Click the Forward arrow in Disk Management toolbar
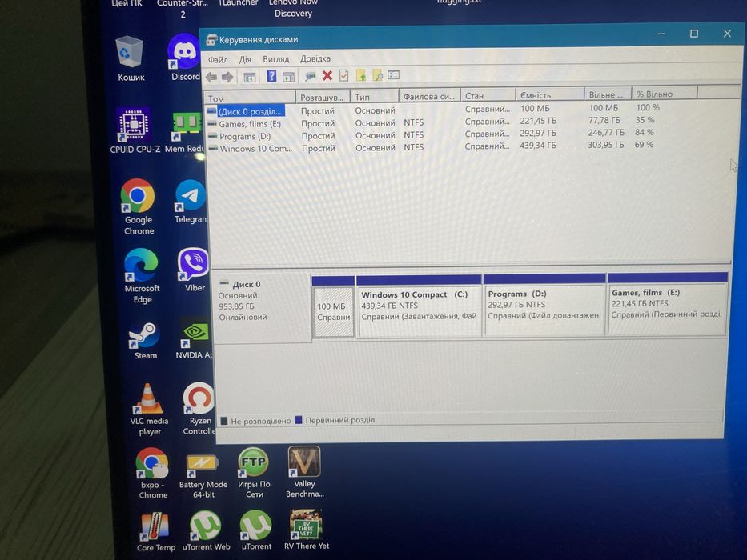747x560 pixels. (x=227, y=77)
